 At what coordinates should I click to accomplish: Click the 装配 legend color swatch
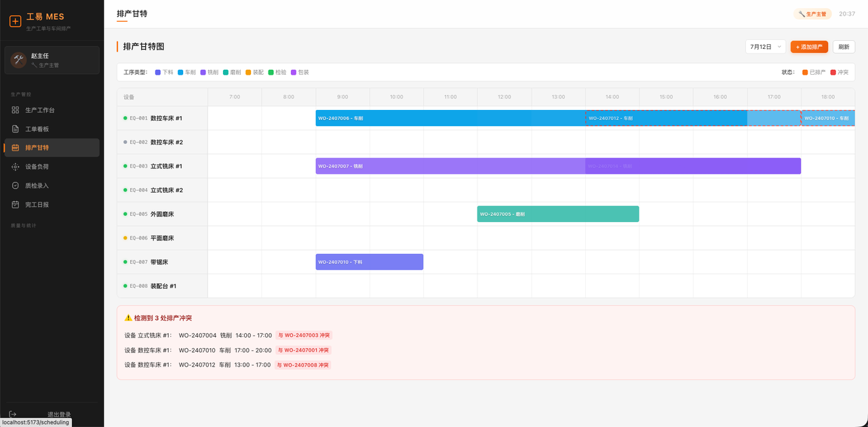(x=248, y=72)
